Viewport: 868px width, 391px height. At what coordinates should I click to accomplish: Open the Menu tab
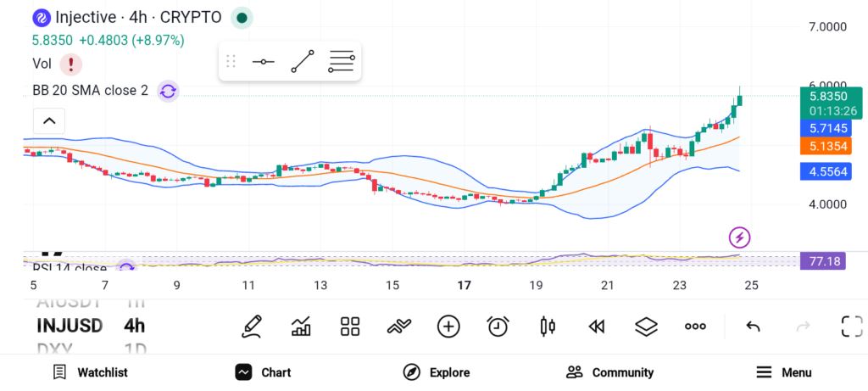pyautogui.click(x=784, y=372)
